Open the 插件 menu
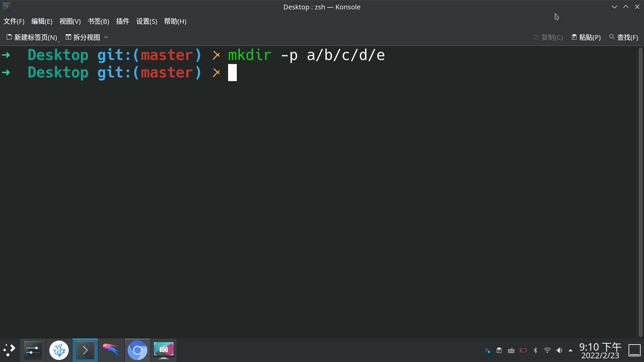The height and width of the screenshot is (362, 644). click(123, 21)
